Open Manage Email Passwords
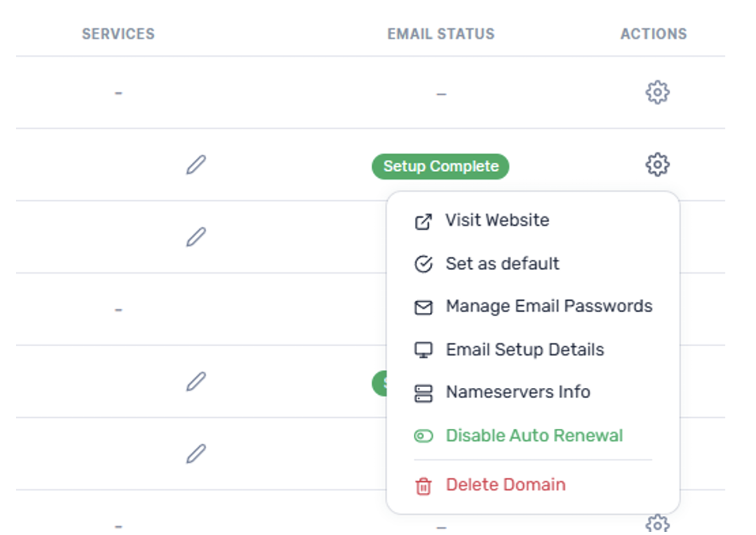This screenshot has height=535, width=756. click(x=533, y=307)
